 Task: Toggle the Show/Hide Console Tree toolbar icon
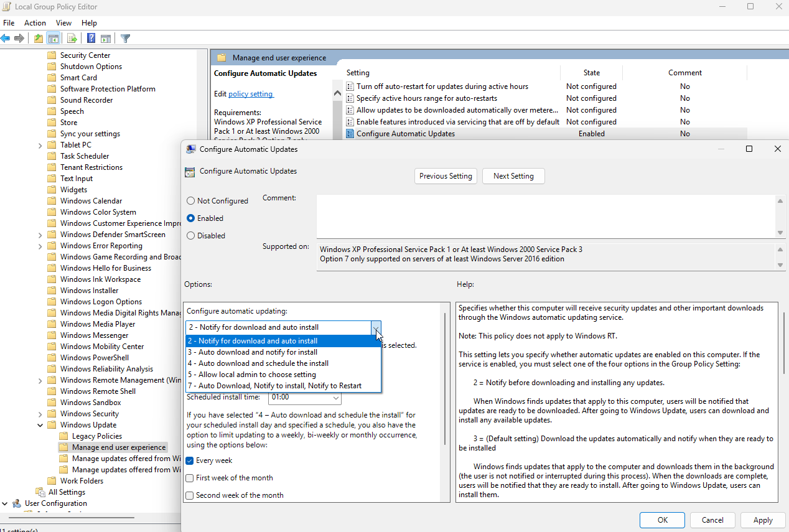pos(54,39)
